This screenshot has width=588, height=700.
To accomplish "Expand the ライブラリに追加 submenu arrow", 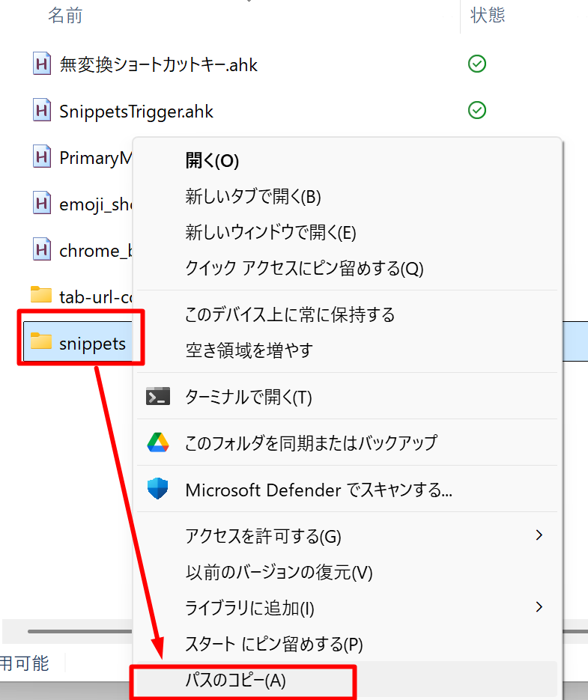I will click(539, 606).
